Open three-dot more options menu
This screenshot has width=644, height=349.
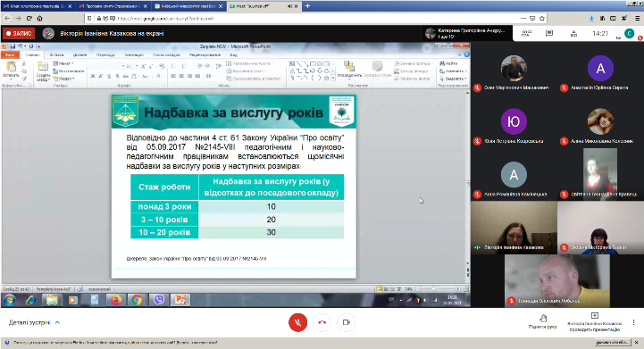(634, 322)
